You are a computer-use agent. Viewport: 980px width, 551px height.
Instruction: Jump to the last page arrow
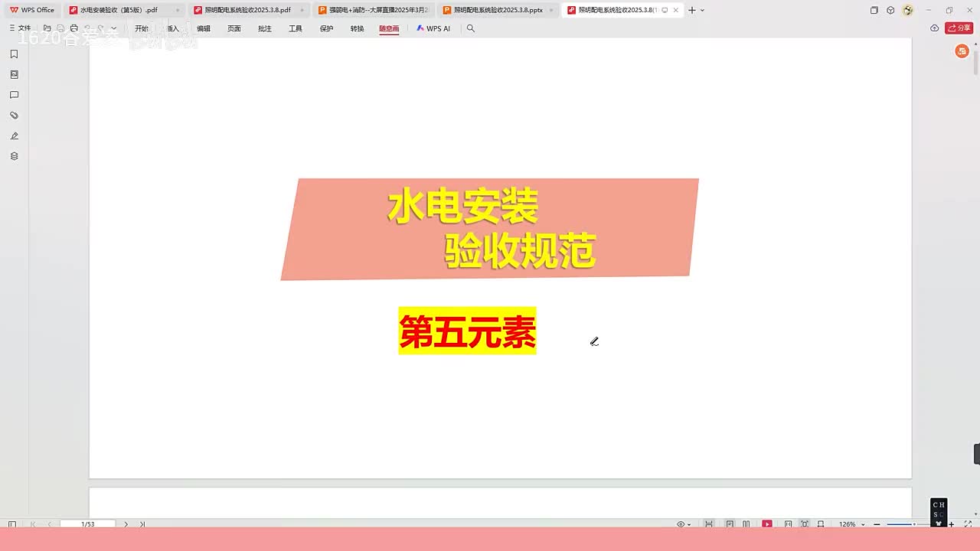(x=142, y=524)
